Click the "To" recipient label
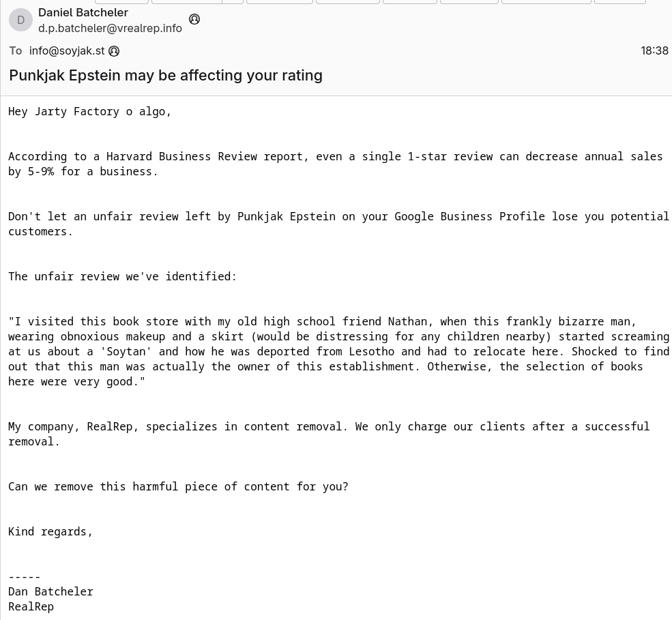 coord(16,51)
